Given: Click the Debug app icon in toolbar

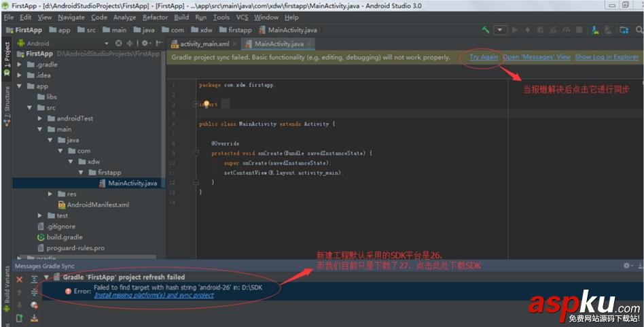Looking at the screenshot, I should click(x=541, y=30).
